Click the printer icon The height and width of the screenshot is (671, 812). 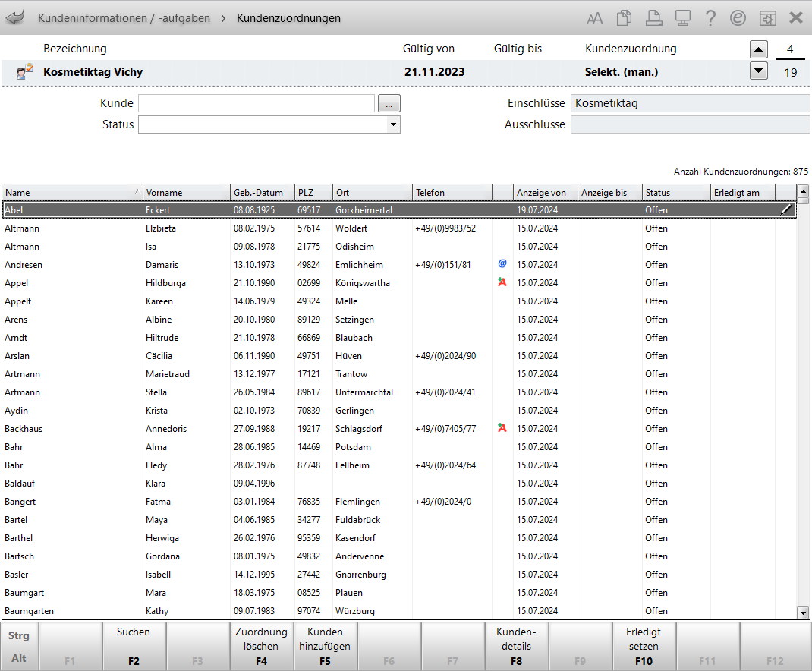point(653,18)
